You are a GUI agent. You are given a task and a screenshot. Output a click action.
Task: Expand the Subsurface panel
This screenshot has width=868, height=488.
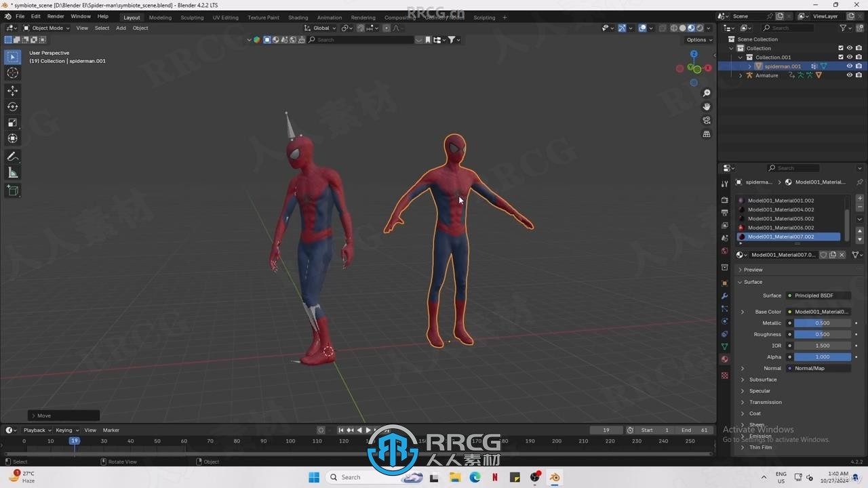point(763,380)
